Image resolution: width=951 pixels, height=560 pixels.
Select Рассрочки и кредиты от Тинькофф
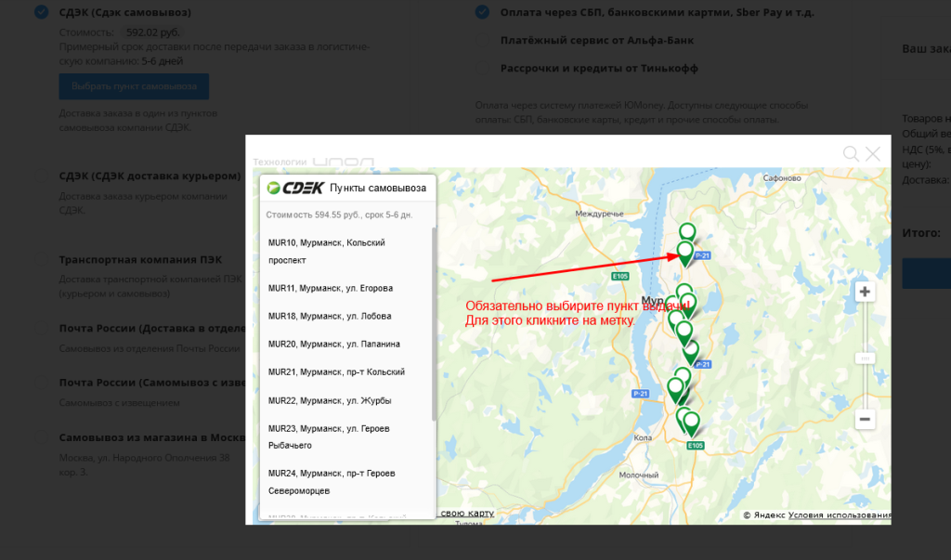[482, 68]
